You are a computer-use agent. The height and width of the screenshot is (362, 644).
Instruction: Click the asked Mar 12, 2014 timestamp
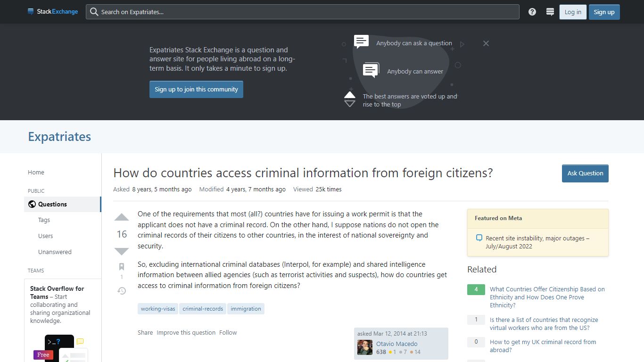click(392, 333)
